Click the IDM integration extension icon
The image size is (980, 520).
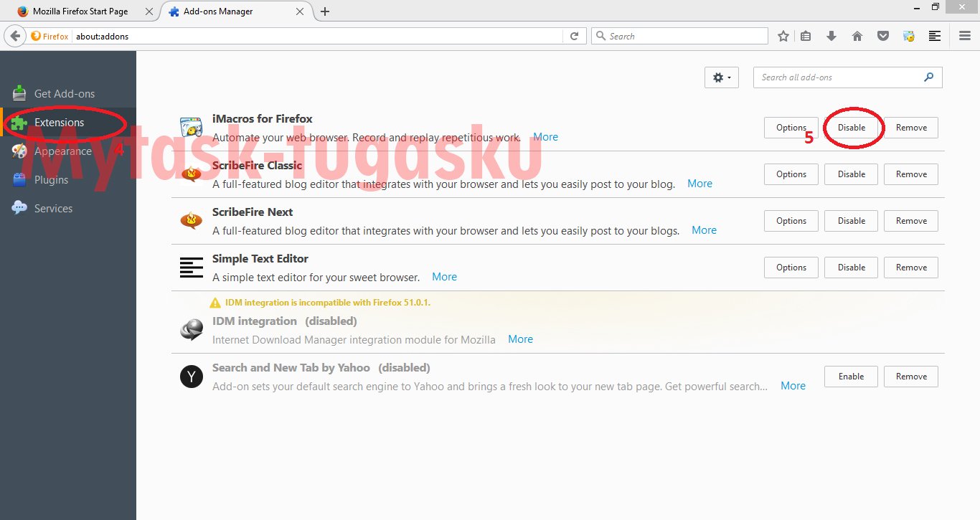pyautogui.click(x=192, y=330)
